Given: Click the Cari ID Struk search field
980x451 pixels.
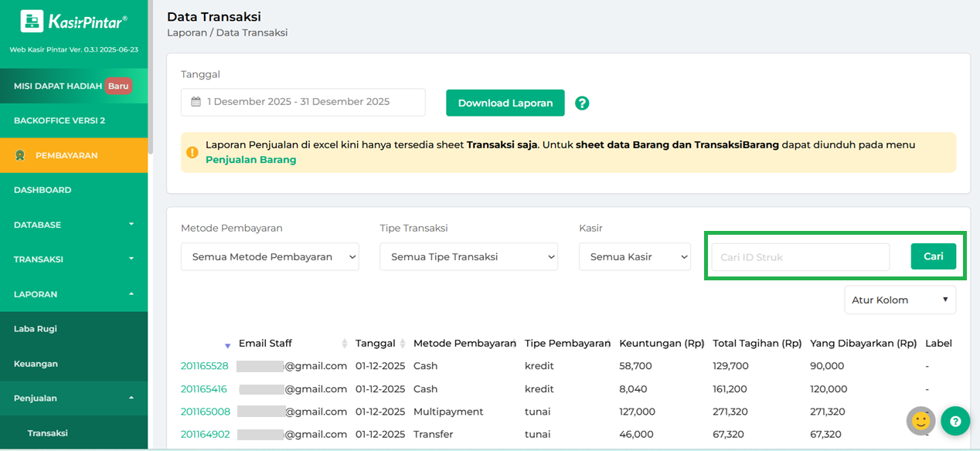Looking at the screenshot, I should coord(800,257).
